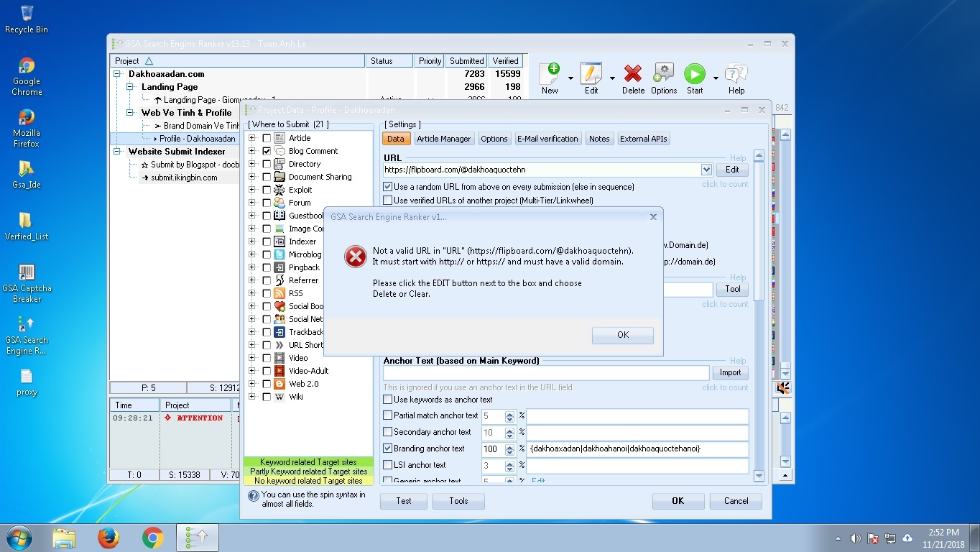Select the Gsa_Ide desktop icon
This screenshot has height=552, width=980.
click(x=27, y=174)
